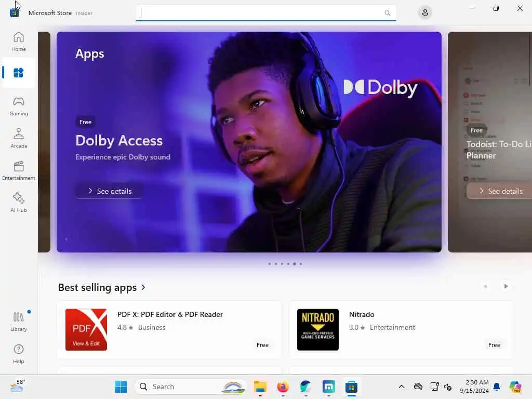Focus the Store search input field

tap(265, 13)
